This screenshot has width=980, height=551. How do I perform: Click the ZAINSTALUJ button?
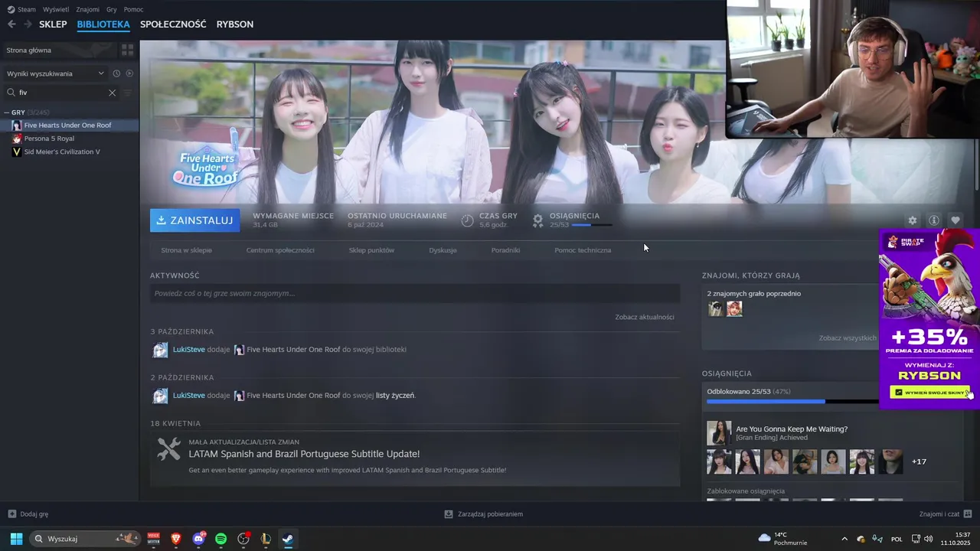[x=194, y=220]
